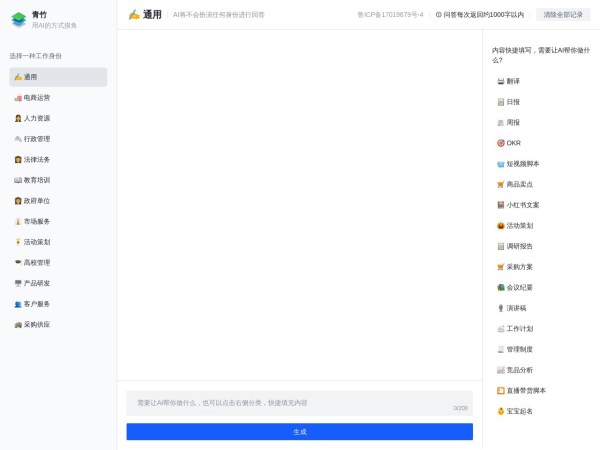Open the 鲁ICP备 registration link

[390, 15]
